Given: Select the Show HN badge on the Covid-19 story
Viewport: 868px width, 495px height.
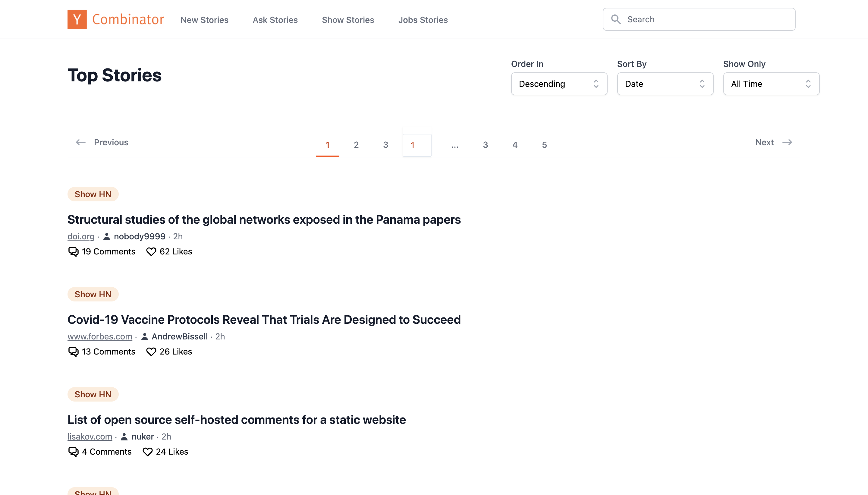Looking at the screenshot, I should pos(93,294).
